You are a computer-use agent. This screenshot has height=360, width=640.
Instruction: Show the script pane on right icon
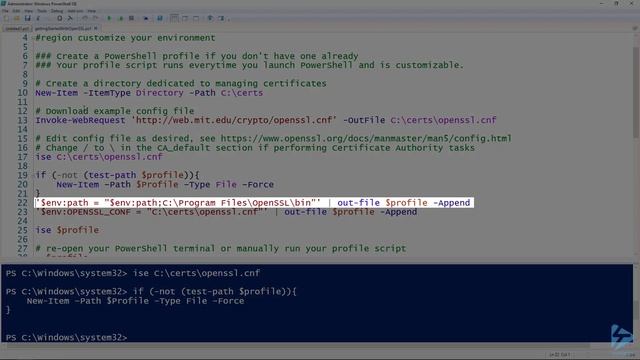[185, 18]
